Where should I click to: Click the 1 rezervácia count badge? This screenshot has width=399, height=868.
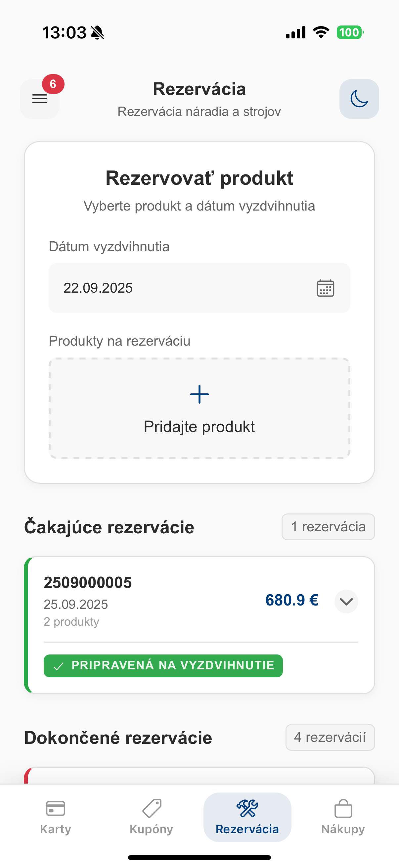point(328,527)
